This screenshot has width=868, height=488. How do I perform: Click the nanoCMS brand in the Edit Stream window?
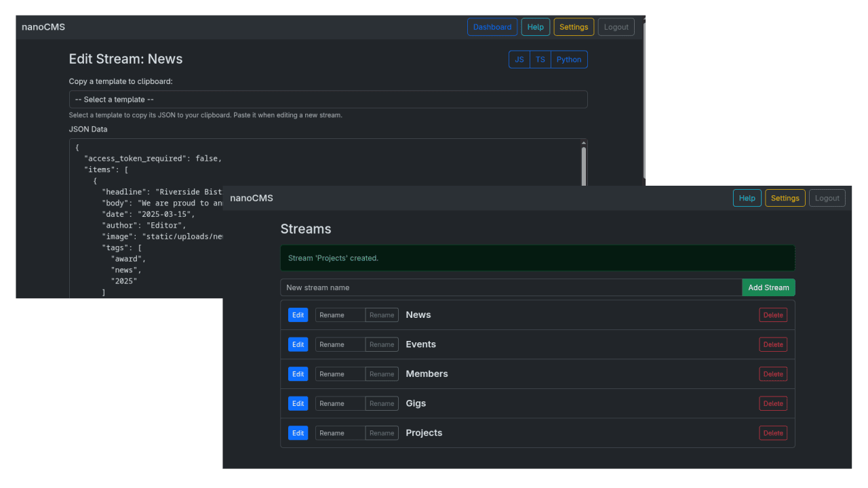[43, 27]
